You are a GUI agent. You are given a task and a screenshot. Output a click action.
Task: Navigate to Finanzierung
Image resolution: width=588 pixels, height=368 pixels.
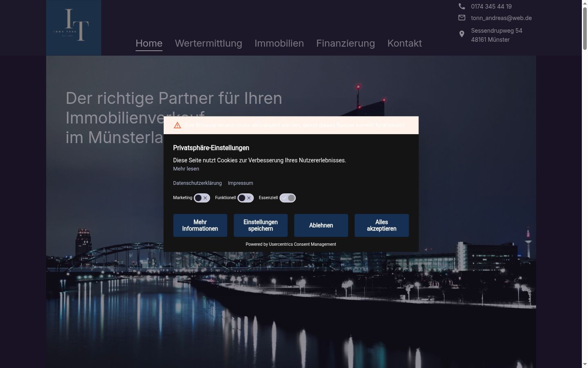345,43
